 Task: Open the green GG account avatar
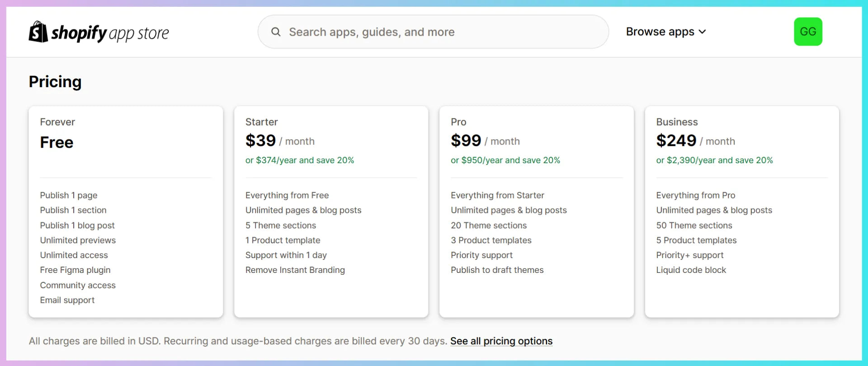[807, 32]
